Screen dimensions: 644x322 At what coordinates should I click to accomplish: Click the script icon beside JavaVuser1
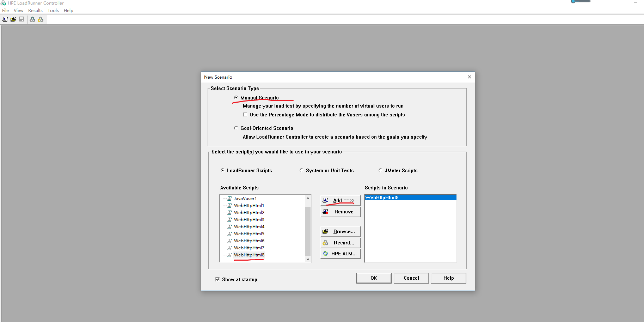(x=229, y=199)
